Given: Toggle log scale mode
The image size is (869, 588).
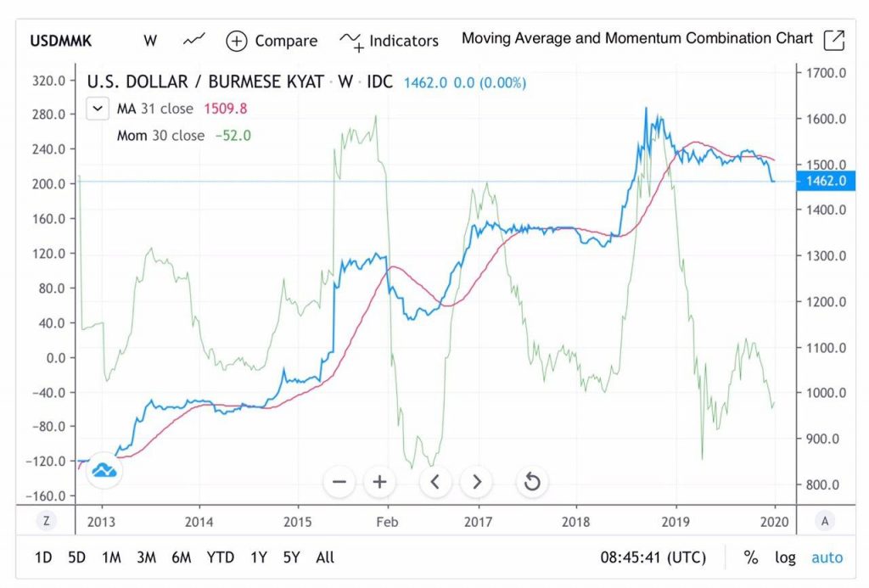Looking at the screenshot, I should click(785, 557).
